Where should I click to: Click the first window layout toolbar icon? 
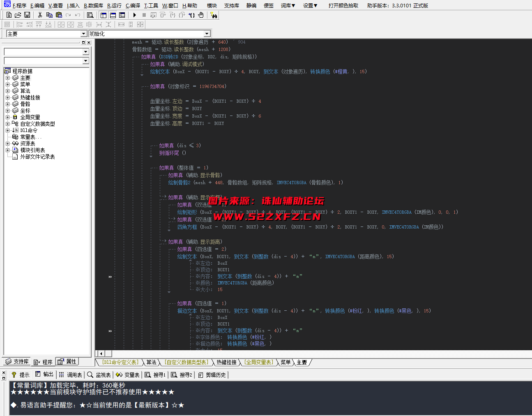(103, 15)
